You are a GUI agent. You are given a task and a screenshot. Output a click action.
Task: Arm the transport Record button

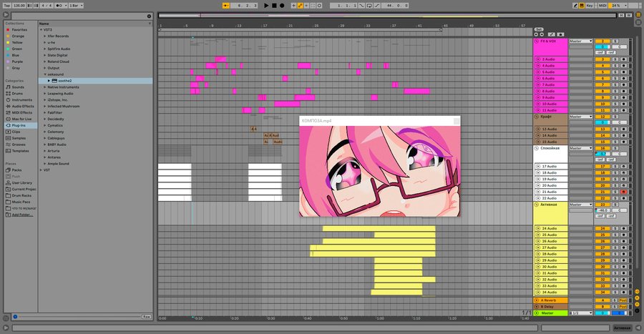282,5
